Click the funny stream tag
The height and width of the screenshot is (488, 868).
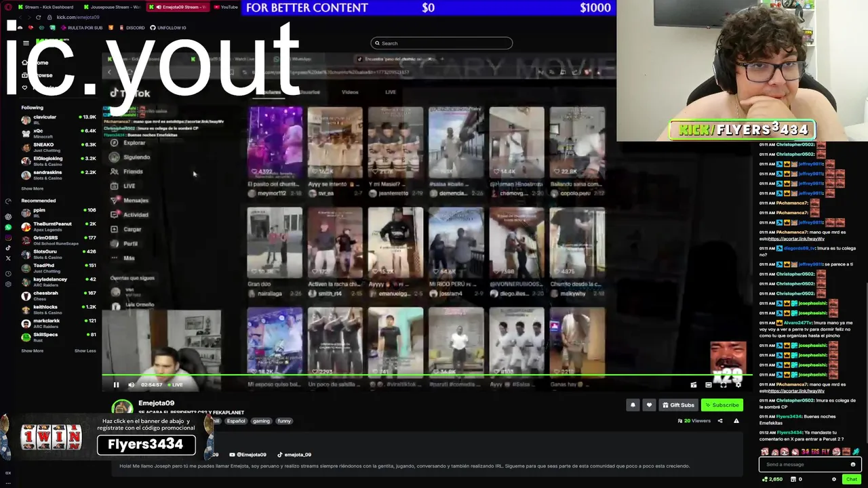pyautogui.click(x=284, y=421)
